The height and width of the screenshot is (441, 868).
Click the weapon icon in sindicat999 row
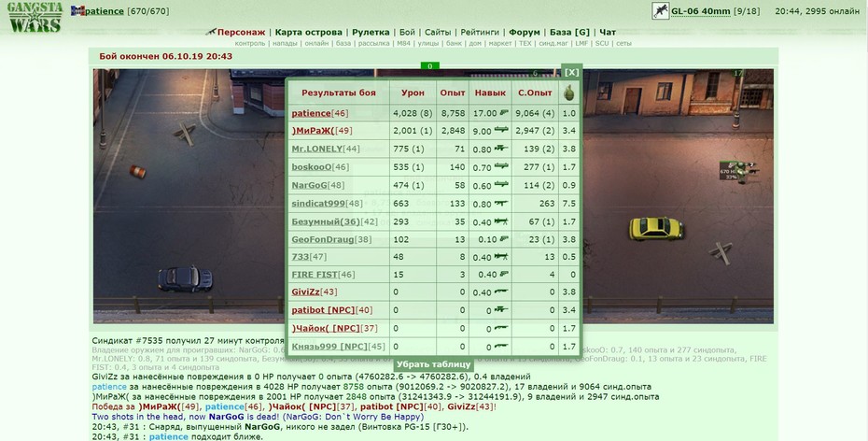[501, 204]
